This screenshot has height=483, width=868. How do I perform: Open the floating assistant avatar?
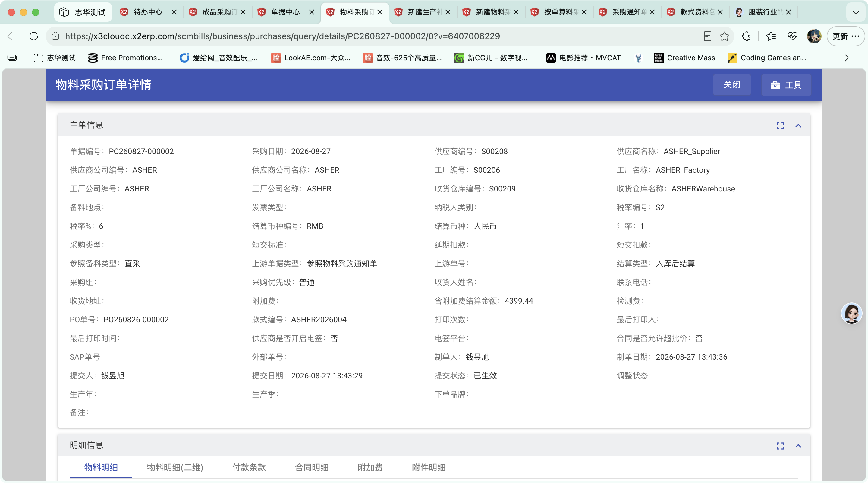pos(851,313)
